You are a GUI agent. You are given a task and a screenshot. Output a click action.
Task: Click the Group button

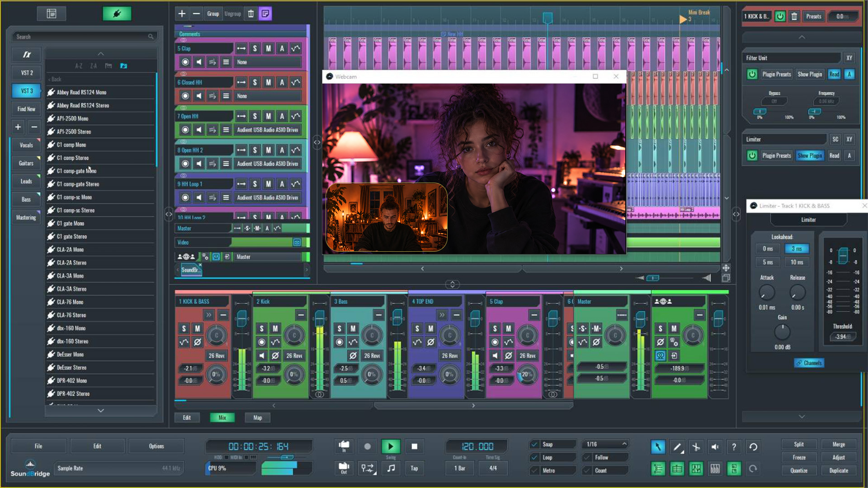213,14
